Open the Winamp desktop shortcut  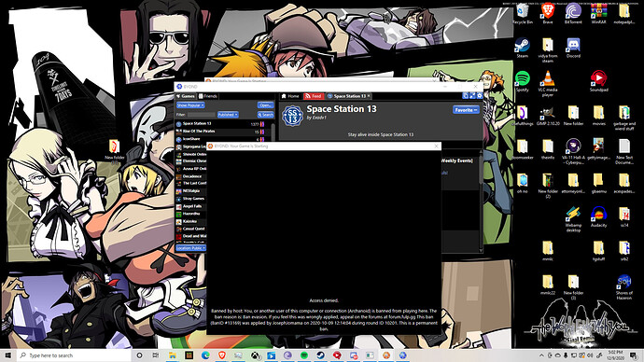click(573, 219)
